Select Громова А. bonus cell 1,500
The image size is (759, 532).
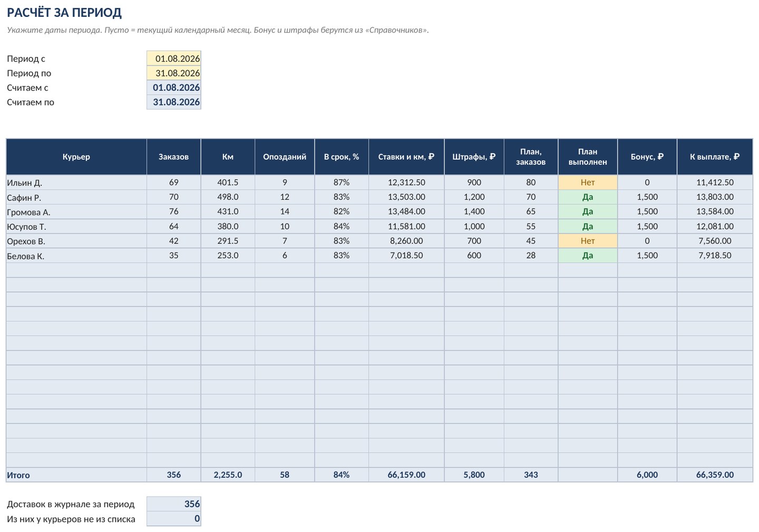tap(647, 212)
